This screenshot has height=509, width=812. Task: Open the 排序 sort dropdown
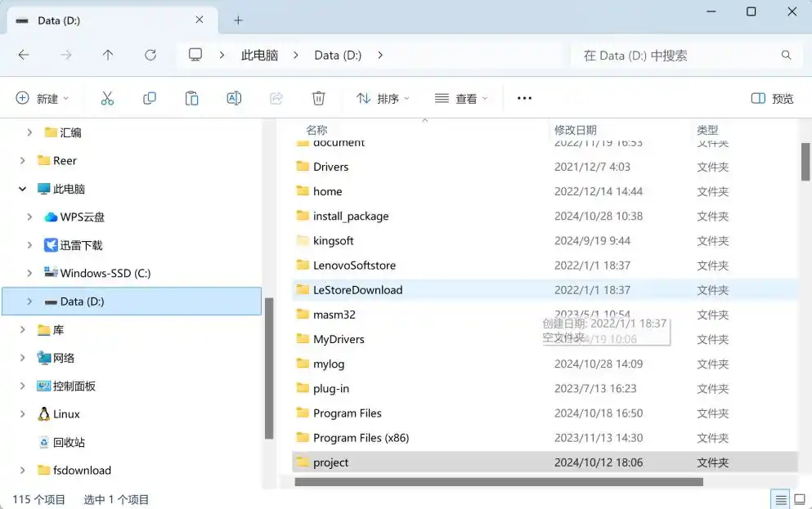click(383, 98)
